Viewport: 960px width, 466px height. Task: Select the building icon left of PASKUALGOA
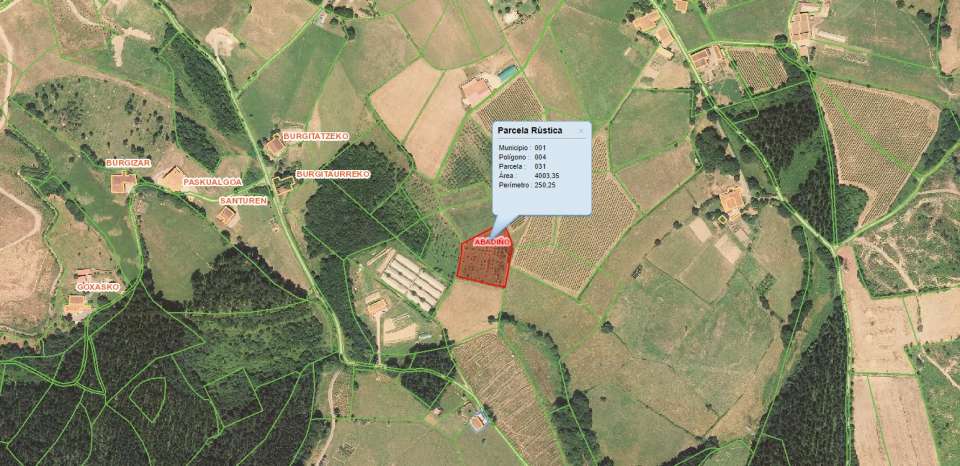pos(173,178)
